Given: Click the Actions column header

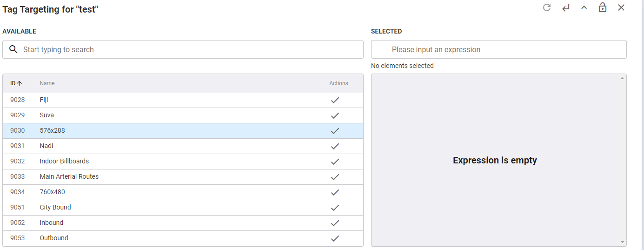Looking at the screenshot, I should coord(339,83).
